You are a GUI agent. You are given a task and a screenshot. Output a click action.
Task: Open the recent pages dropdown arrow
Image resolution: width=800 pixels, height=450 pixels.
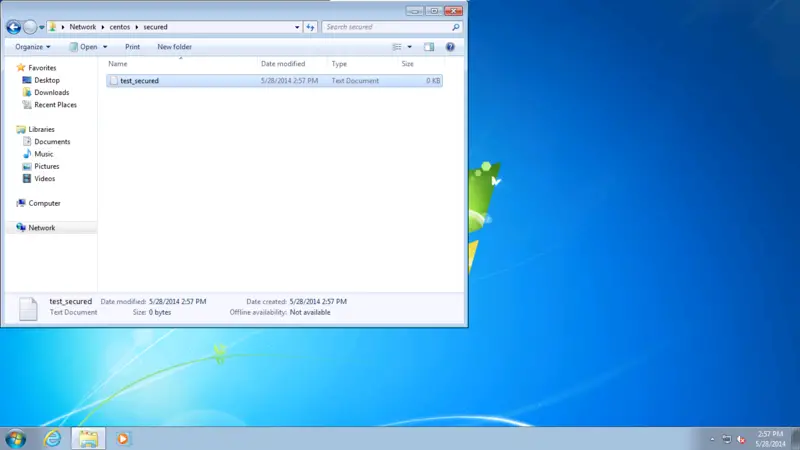42,28
